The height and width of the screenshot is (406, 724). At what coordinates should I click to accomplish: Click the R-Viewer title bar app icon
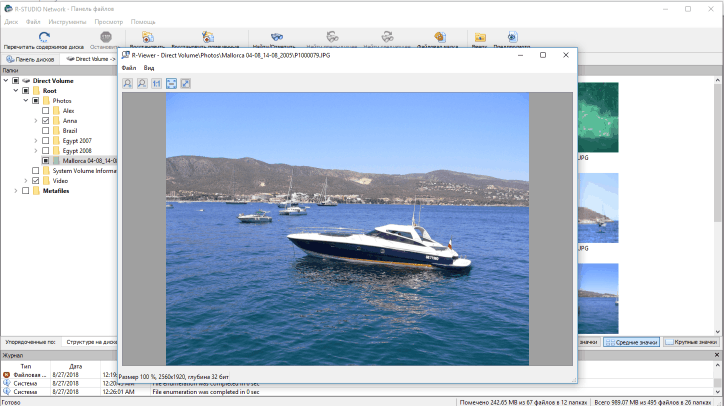pos(125,55)
